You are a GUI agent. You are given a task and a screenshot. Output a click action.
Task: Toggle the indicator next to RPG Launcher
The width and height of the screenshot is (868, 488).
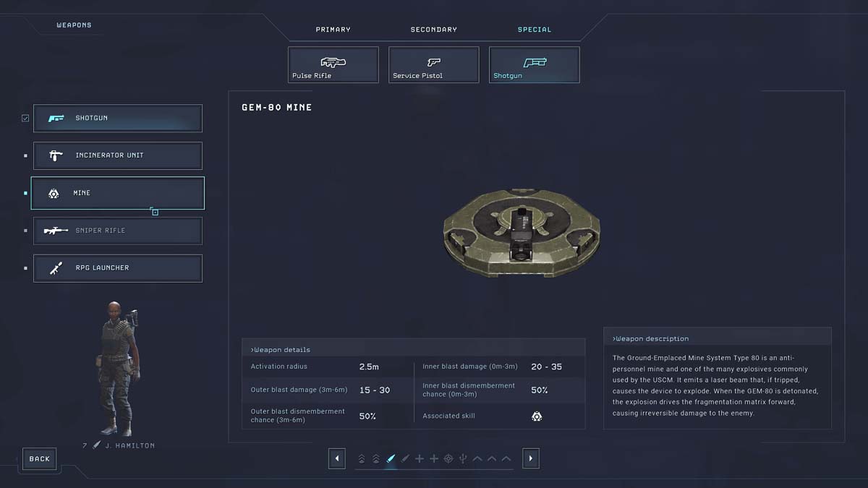click(x=25, y=267)
